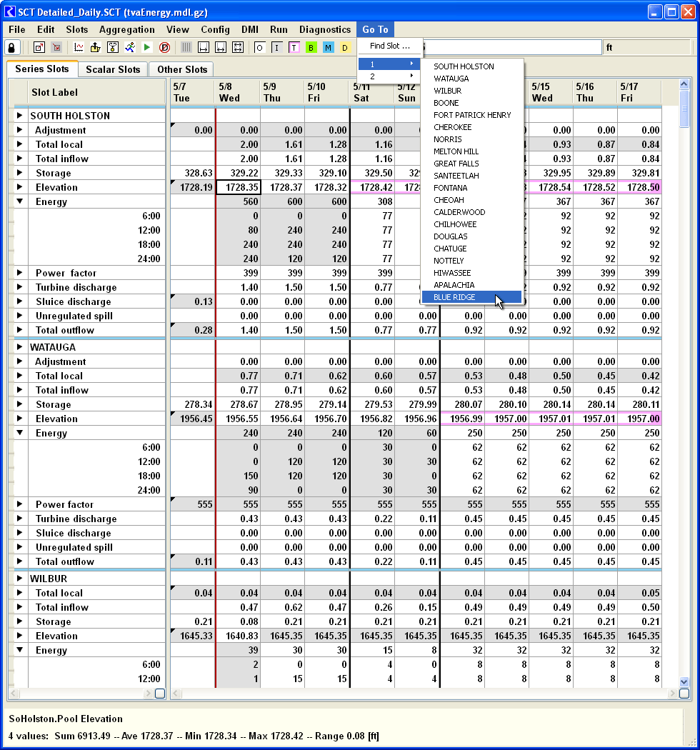
Task: Select the WILBUR elevation cell 1640.83
Action: point(239,636)
